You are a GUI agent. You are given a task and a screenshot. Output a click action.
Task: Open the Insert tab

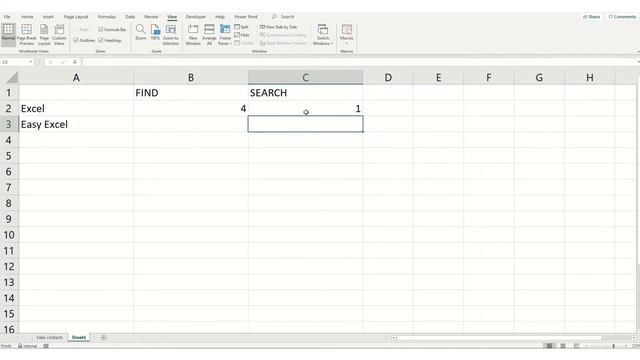click(48, 17)
